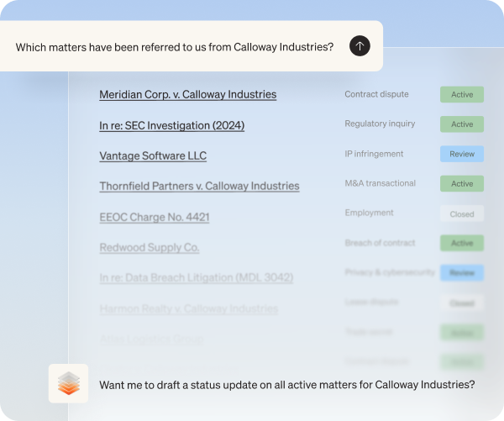Select the 'M&A transactional' type label
The width and height of the screenshot is (504, 421).
pos(380,183)
